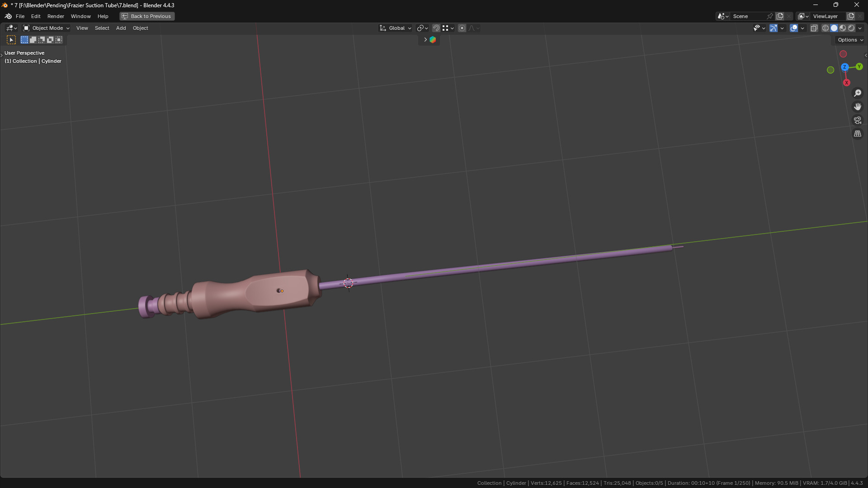
Task: Open the snapping options dropdown
Action: (x=448, y=28)
